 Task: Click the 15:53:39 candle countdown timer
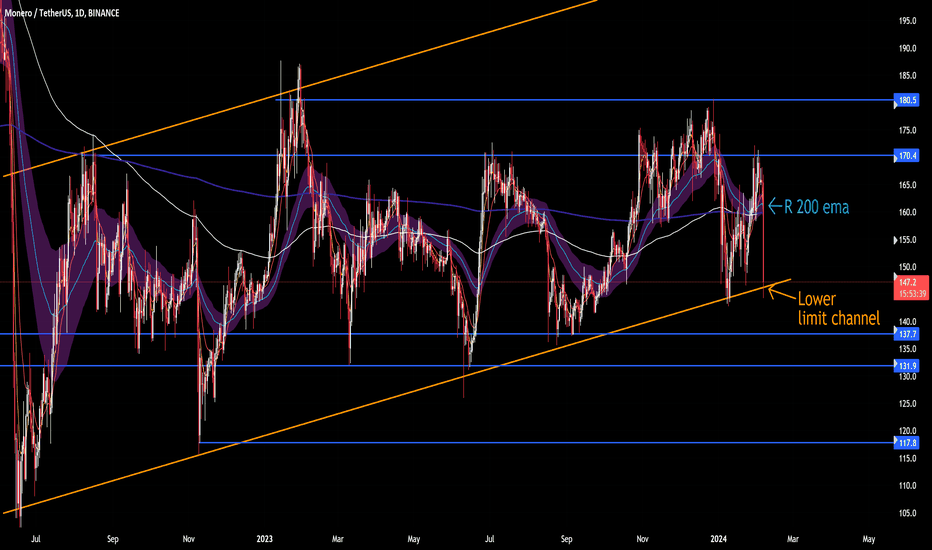pos(912,294)
